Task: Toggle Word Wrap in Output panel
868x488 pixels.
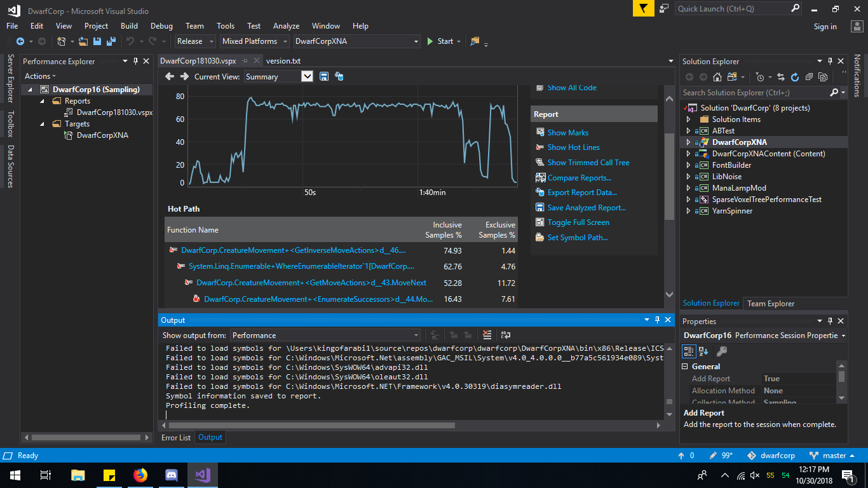Action: pos(506,335)
